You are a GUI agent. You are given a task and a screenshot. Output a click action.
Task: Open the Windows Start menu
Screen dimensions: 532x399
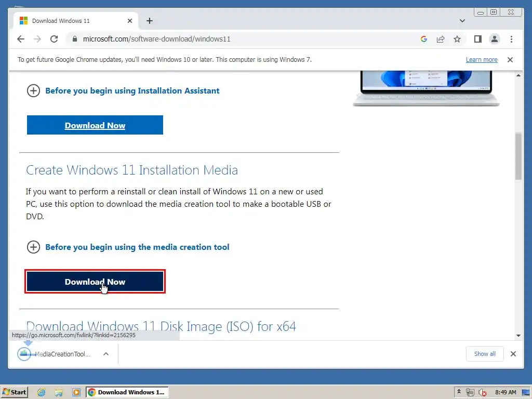pyautogui.click(x=14, y=392)
